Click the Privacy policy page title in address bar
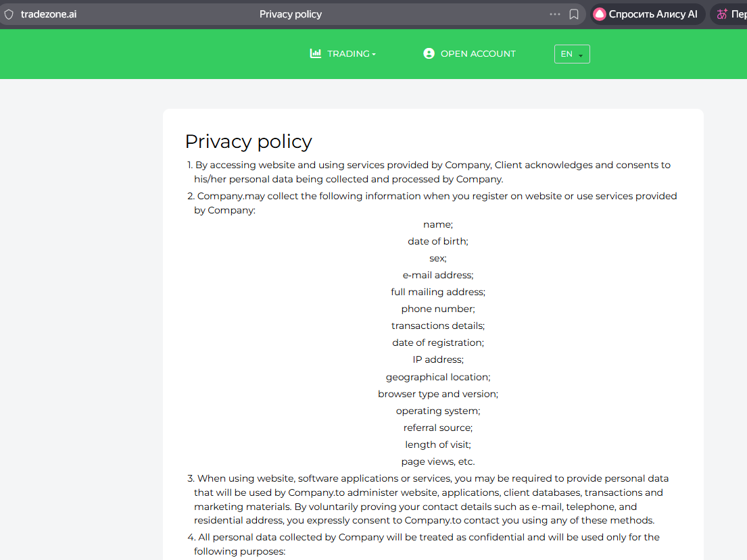747x560 pixels. coord(290,14)
